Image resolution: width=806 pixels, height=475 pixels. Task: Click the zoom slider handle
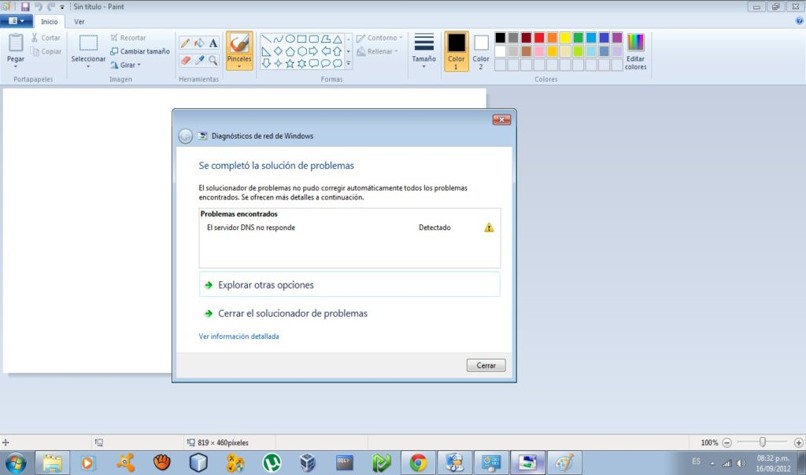(x=763, y=442)
